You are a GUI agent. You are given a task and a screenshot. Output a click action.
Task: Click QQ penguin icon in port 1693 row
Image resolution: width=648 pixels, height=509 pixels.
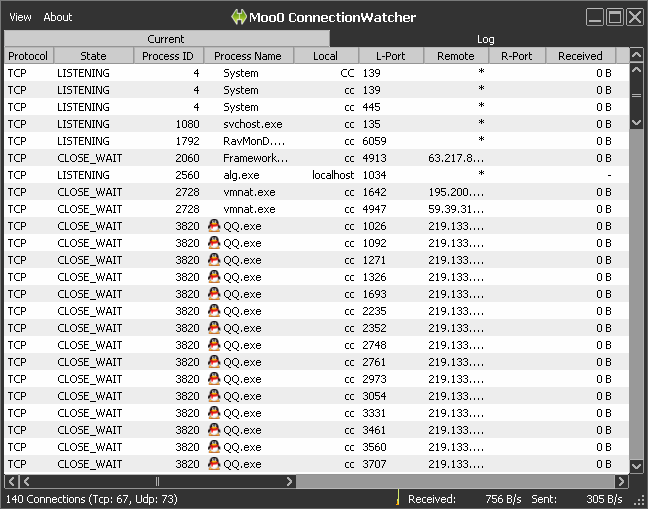pos(214,294)
